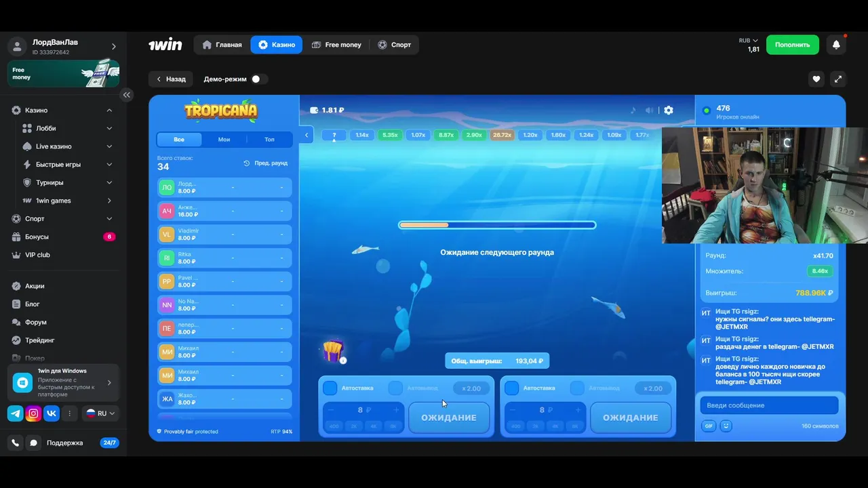
Task: View the previous round (Пред. раунд)
Action: pyautogui.click(x=266, y=163)
